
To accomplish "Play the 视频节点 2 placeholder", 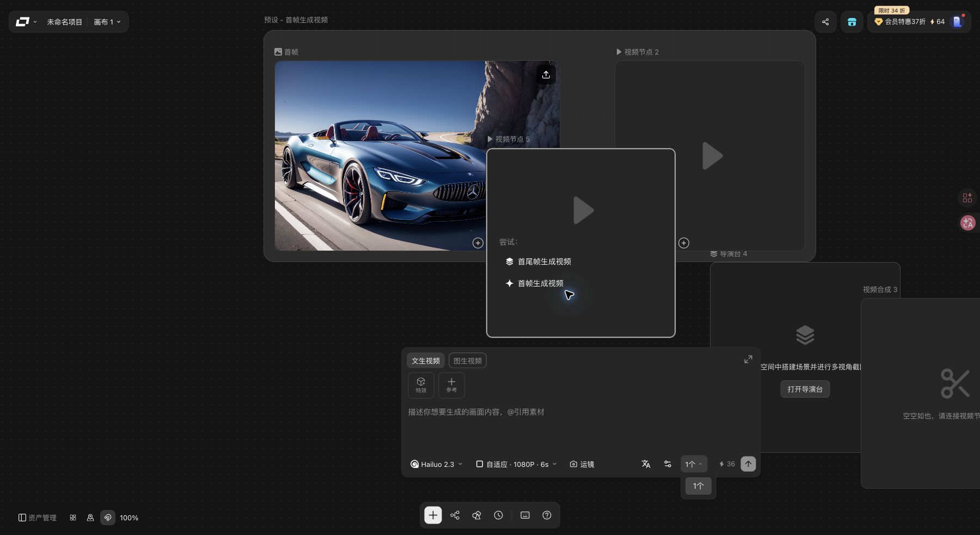I will coord(712,156).
